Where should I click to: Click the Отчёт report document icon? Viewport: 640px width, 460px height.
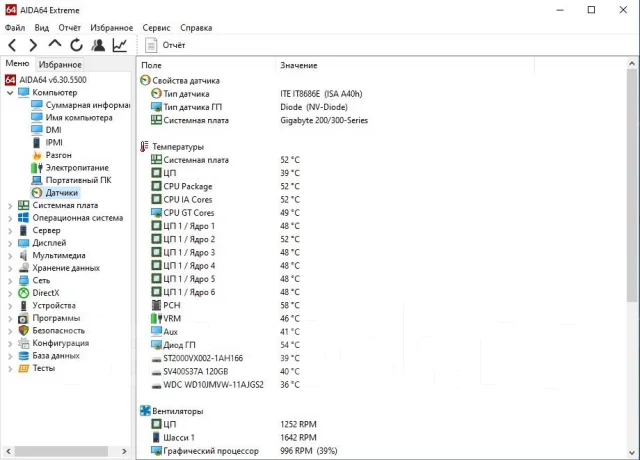[151, 45]
